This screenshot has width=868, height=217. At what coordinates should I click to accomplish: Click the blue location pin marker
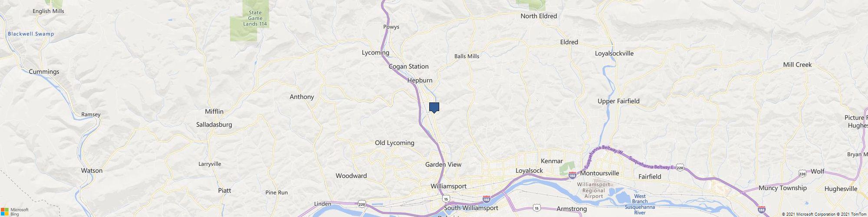click(434, 108)
